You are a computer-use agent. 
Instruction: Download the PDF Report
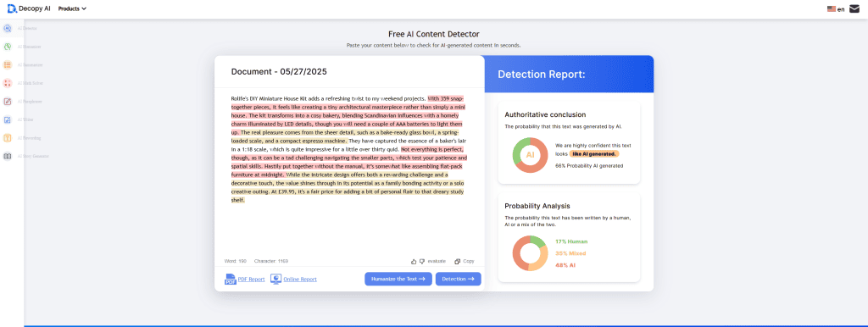(x=245, y=280)
